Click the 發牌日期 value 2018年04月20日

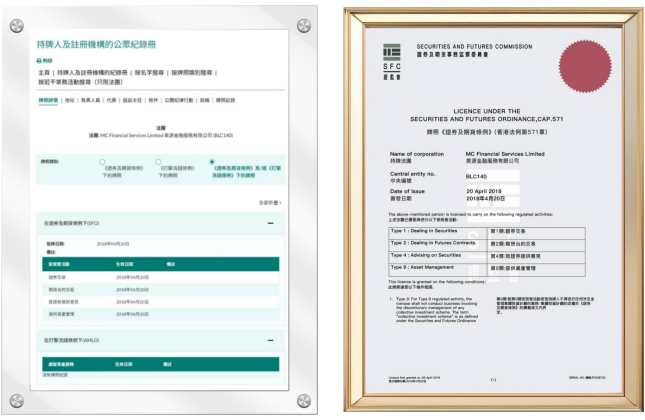[113, 244]
